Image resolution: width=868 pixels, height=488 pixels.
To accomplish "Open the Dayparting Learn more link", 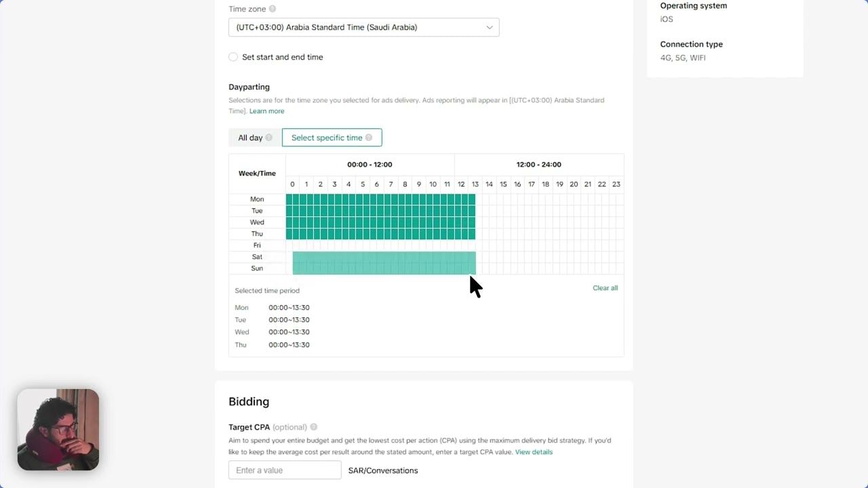I will 267,111.
